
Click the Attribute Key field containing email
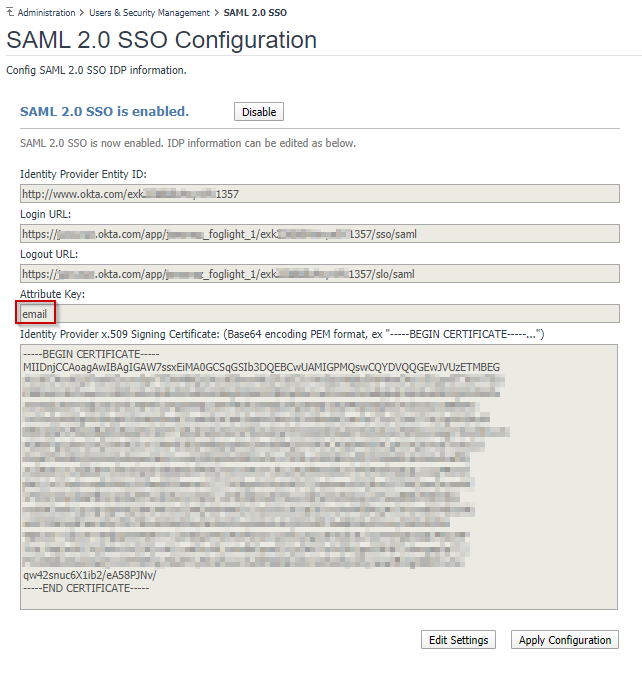pos(319,314)
